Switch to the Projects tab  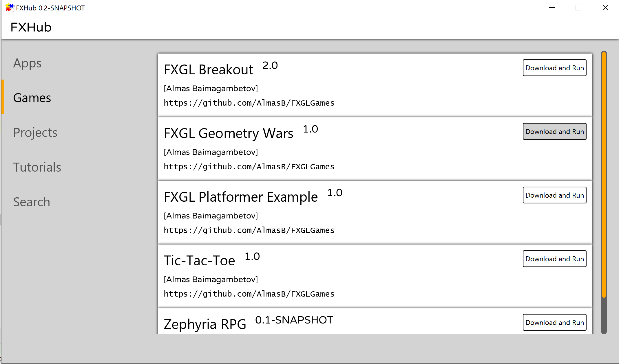click(x=35, y=133)
